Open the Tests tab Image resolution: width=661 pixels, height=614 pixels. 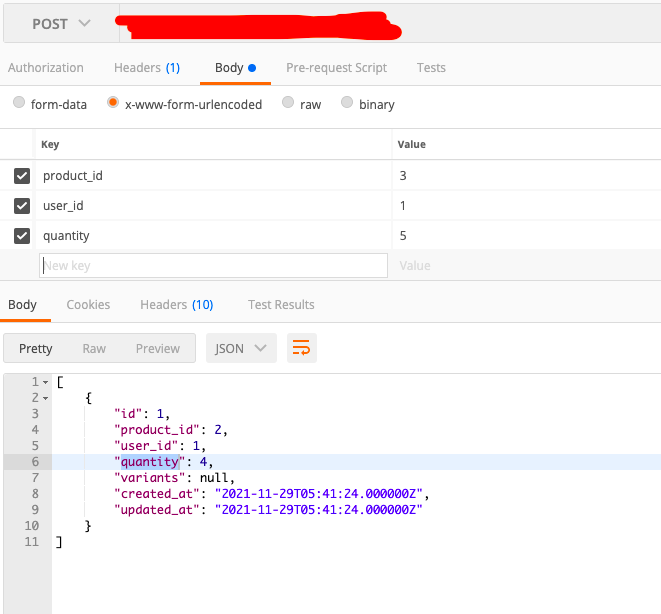[x=431, y=68]
